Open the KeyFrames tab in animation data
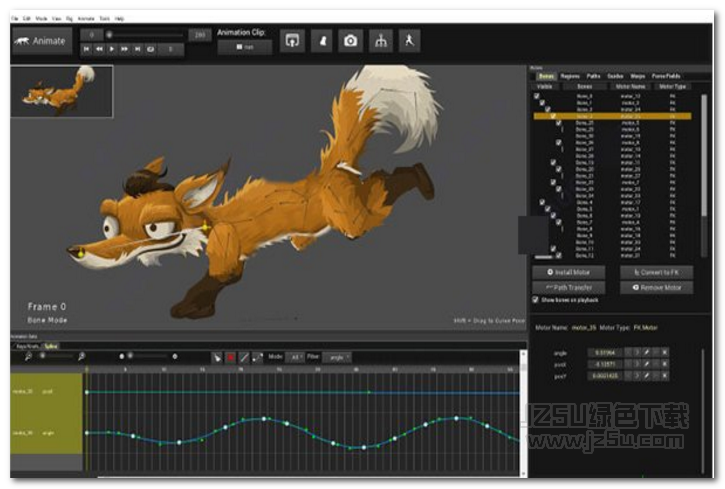 click(x=27, y=346)
